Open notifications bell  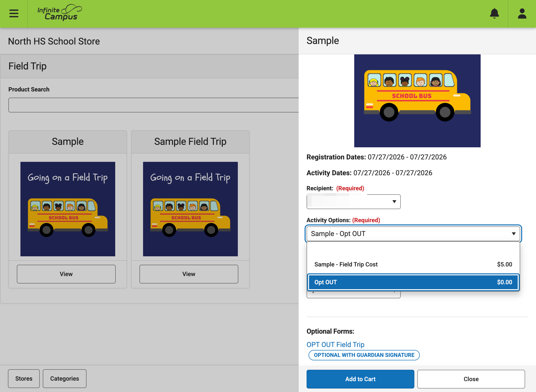[x=494, y=14]
